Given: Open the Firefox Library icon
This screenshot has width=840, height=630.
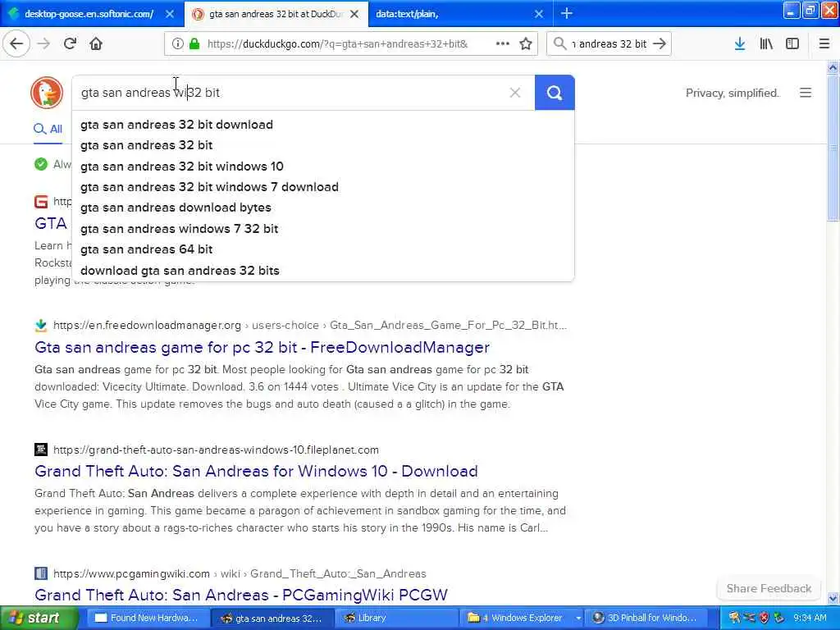Looking at the screenshot, I should 766,43.
